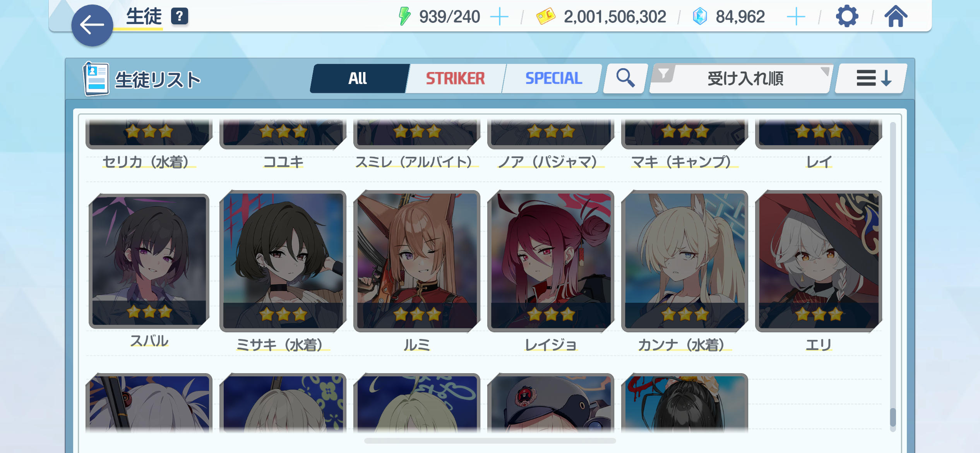980x453 pixels.
Task: Click the filter funnel icon
Action: [663, 73]
